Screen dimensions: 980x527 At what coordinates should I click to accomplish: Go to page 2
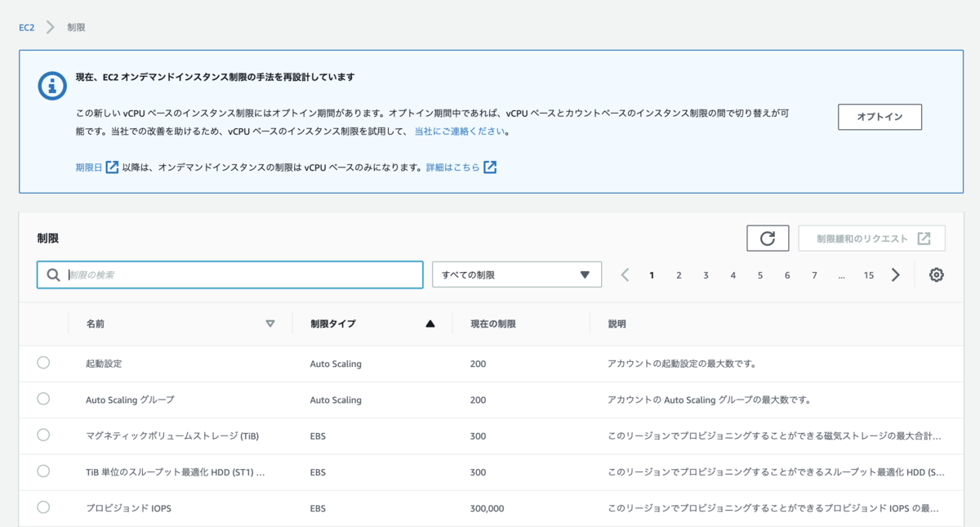point(679,275)
